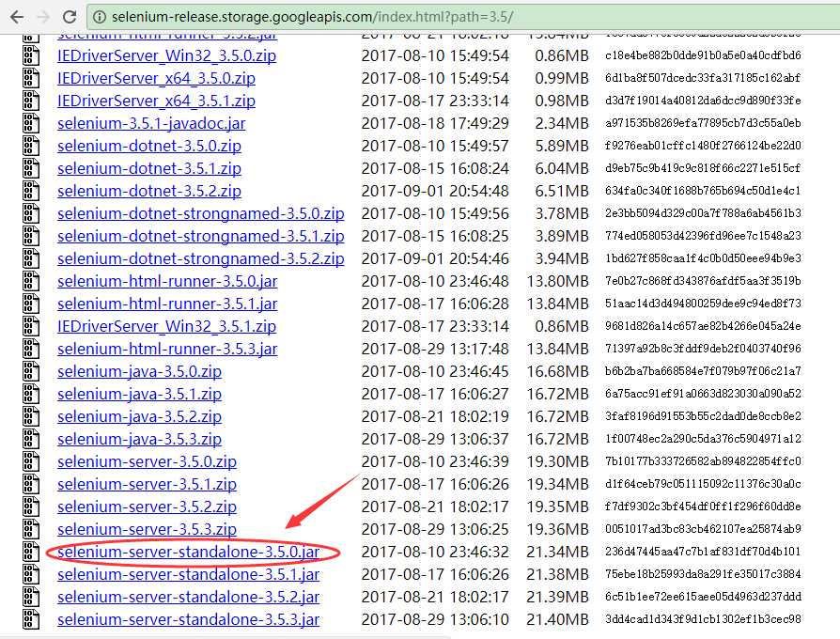
Task: Click file icon beside IEDriverServer_x64_3.5.1.zip
Action: [31, 101]
